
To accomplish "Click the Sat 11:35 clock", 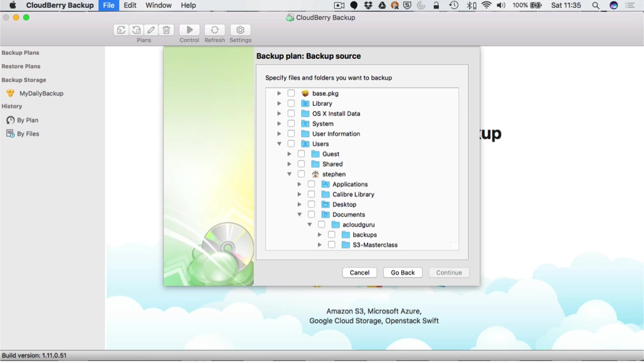I will [x=566, y=6].
